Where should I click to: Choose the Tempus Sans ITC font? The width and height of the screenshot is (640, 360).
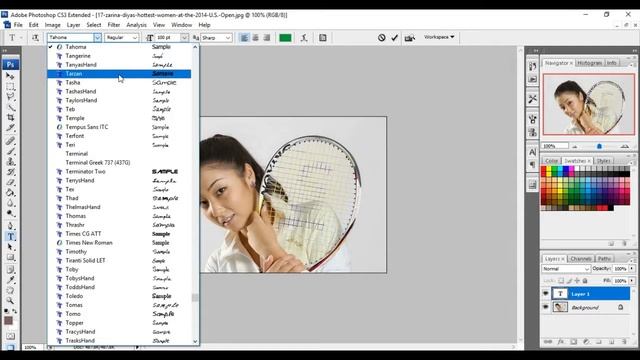[x=119, y=127]
